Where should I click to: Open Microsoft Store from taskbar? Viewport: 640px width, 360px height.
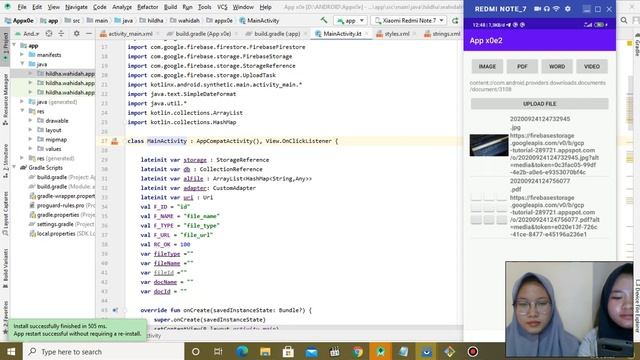288,351
